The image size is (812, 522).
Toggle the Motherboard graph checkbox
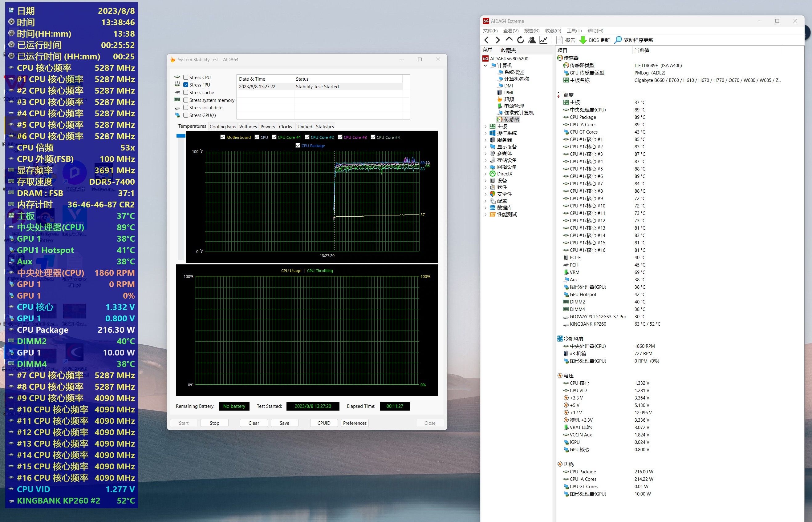point(223,137)
